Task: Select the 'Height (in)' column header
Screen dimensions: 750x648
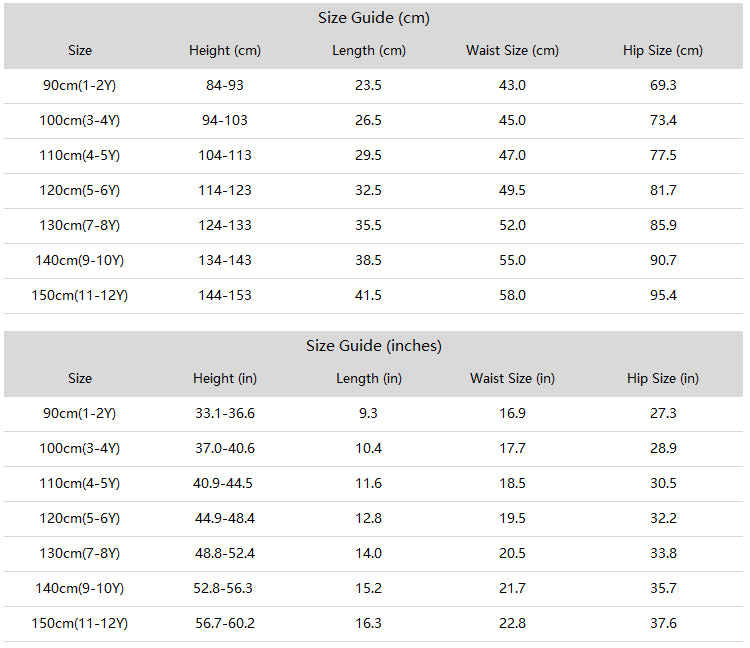Action: (225, 379)
